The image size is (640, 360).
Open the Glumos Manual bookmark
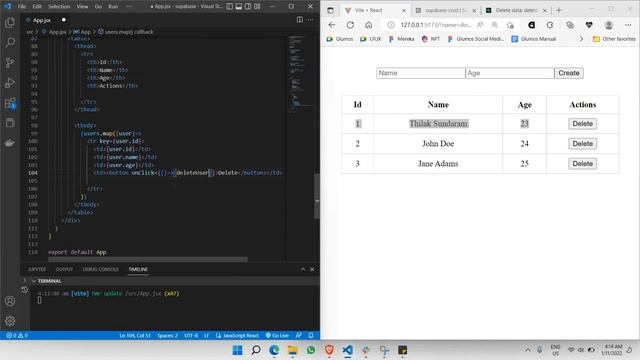tap(534, 39)
